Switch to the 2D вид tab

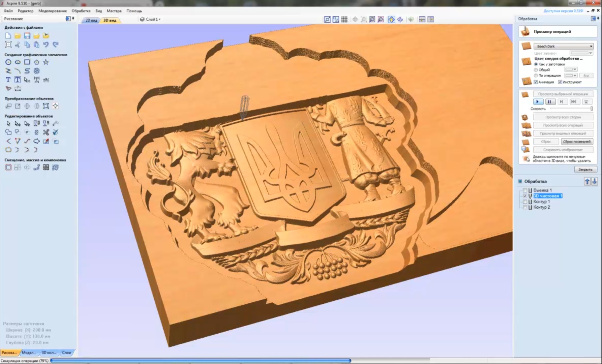click(91, 20)
